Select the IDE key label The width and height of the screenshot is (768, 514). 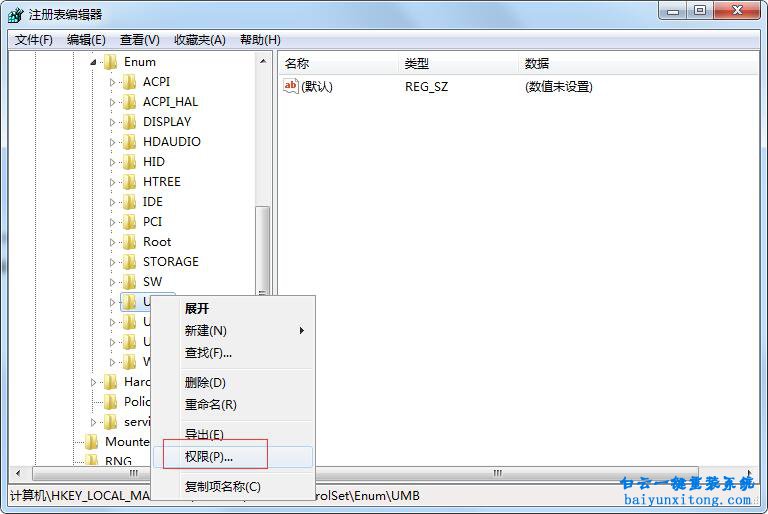pos(152,202)
